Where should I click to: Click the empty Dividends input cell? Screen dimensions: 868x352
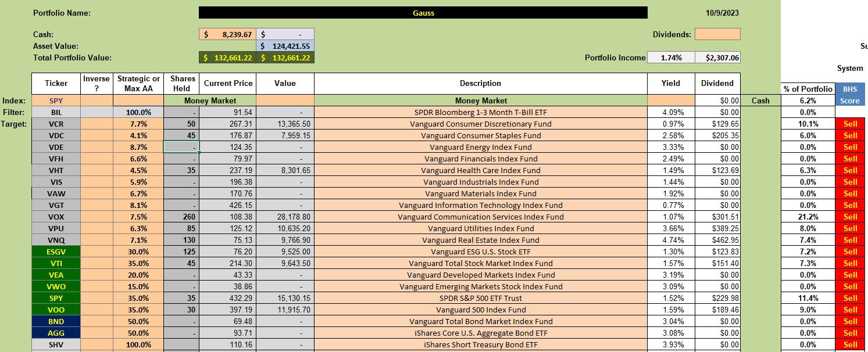tap(717, 34)
